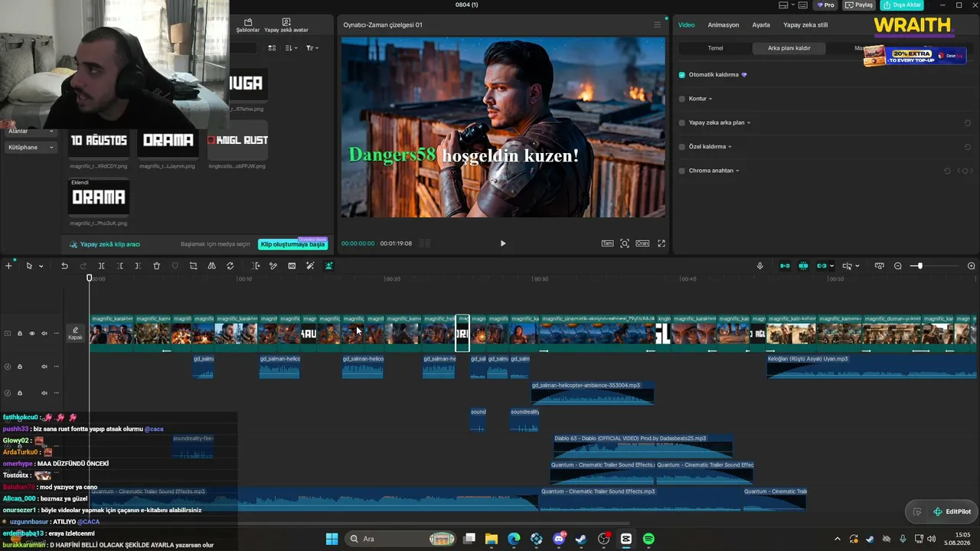Viewport: 980px width, 551px height.
Task: Click the magic wand auto-edit icon
Action: [x=310, y=266]
